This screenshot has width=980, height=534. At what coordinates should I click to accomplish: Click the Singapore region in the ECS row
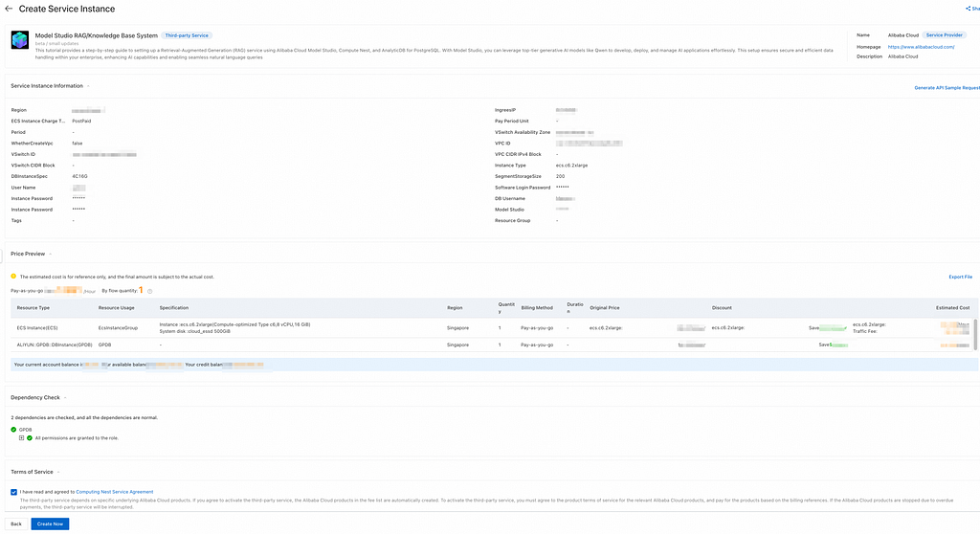click(x=457, y=327)
